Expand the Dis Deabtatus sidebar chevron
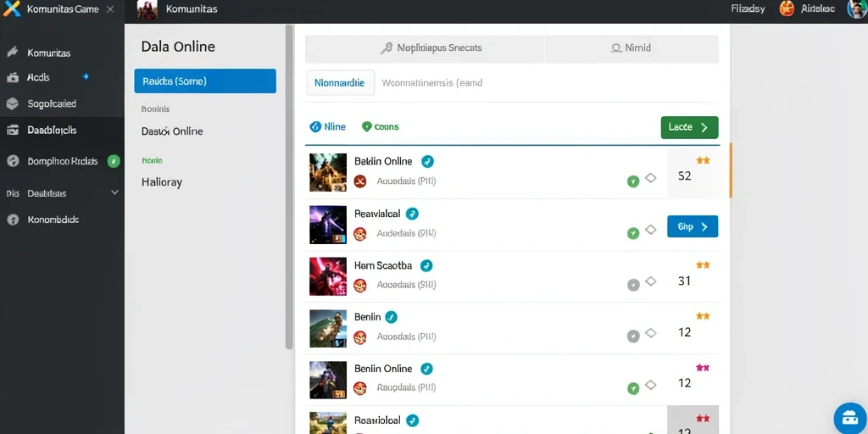 tap(114, 192)
